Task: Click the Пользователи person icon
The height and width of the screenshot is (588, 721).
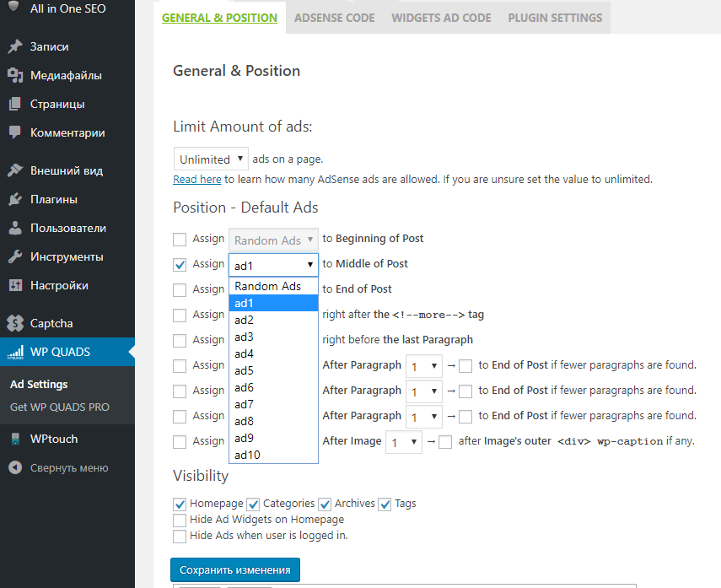Action: (x=14, y=229)
